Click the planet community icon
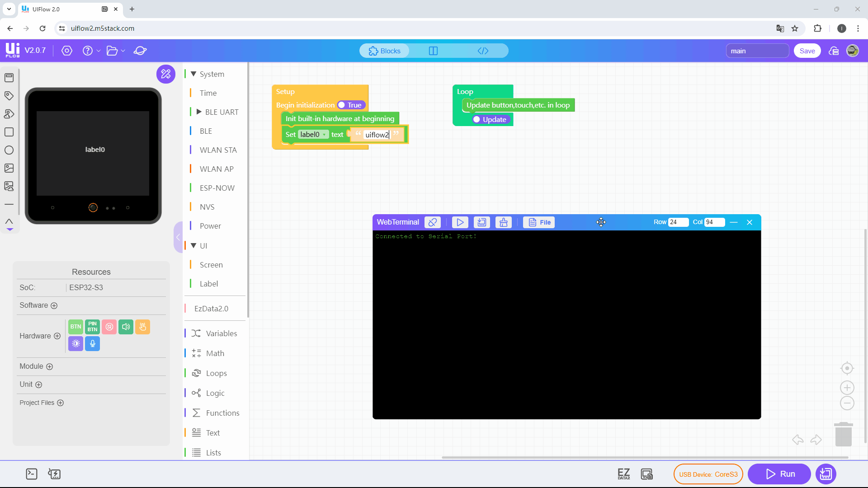 140,51
